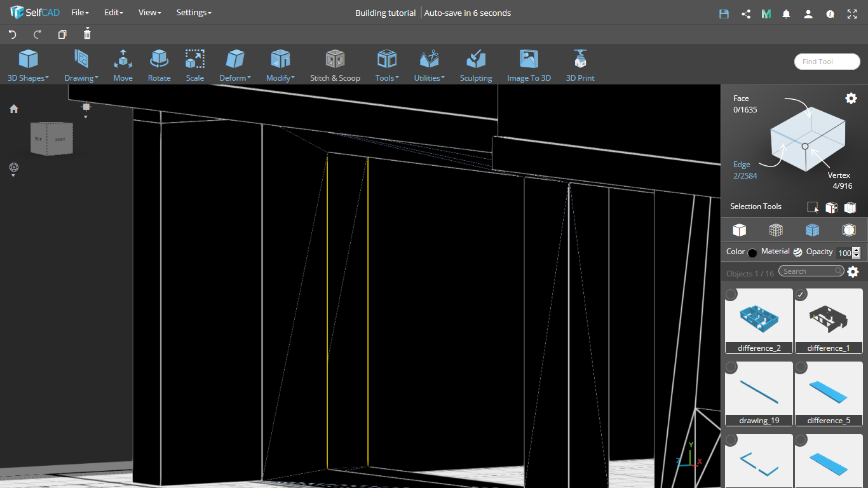Click the Opacity value field

click(x=844, y=253)
